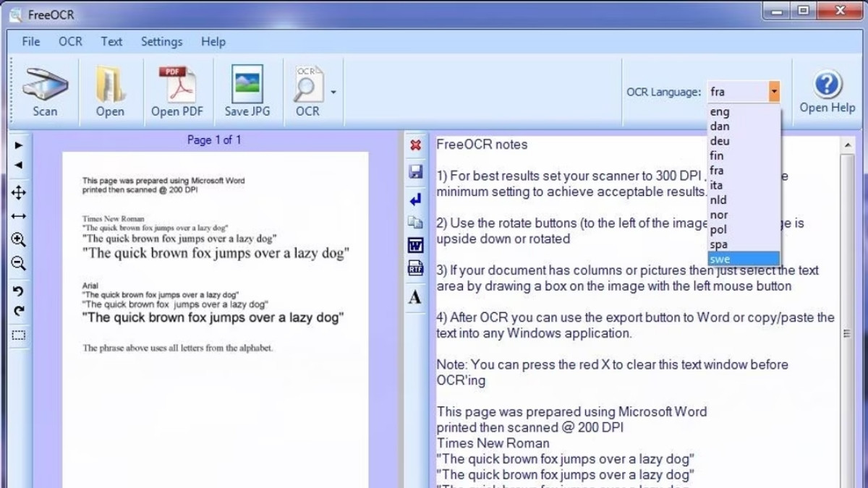The height and width of the screenshot is (488, 868).
Task: Click the text panel's vertical scrollbar
Action: point(846,333)
